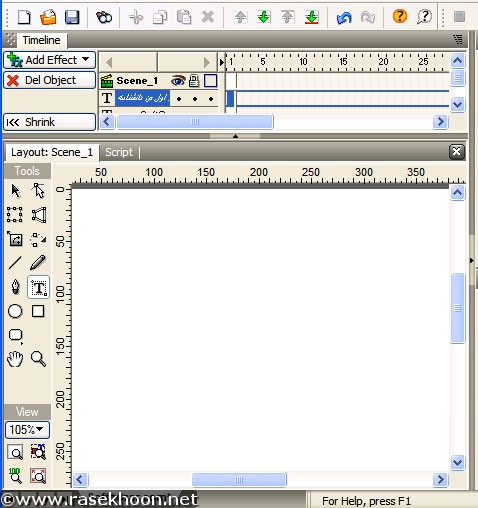Select the Zoom magnifier tool
478x508 pixels.
(x=38, y=359)
